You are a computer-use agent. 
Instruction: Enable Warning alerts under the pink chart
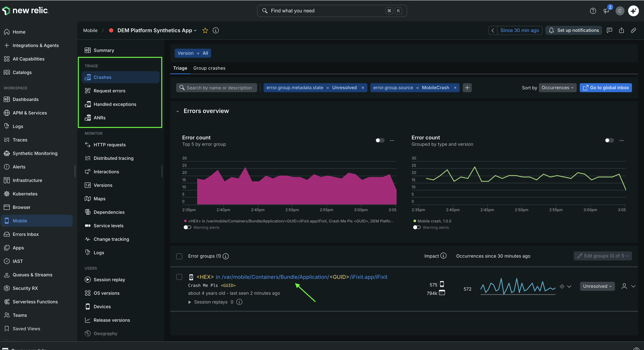[187, 227]
